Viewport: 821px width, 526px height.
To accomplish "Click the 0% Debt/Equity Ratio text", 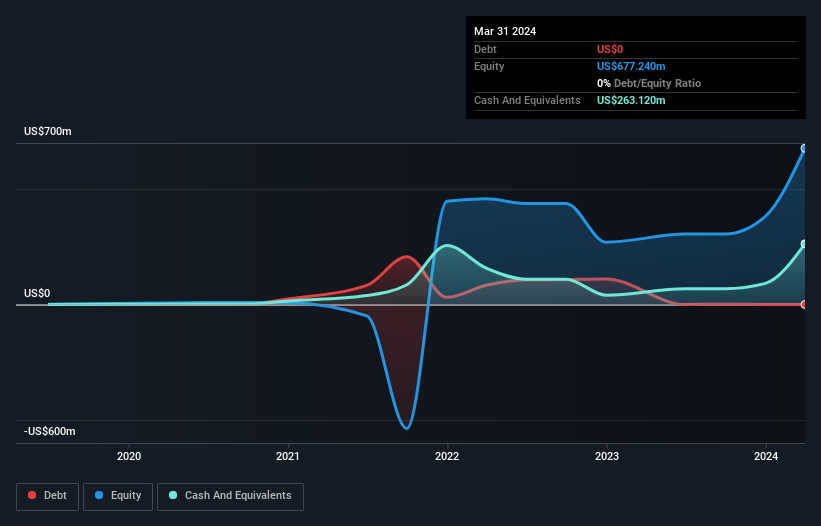I will point(649,83).
